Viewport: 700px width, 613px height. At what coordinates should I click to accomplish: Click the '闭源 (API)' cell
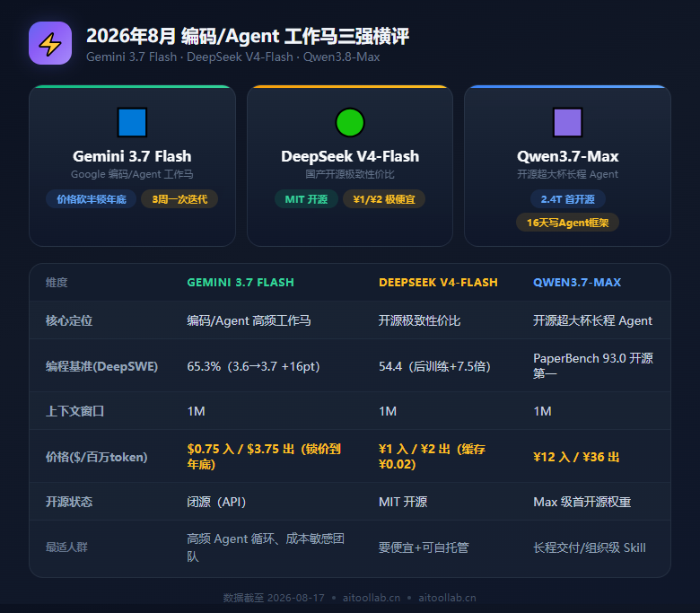pos(216,502)
